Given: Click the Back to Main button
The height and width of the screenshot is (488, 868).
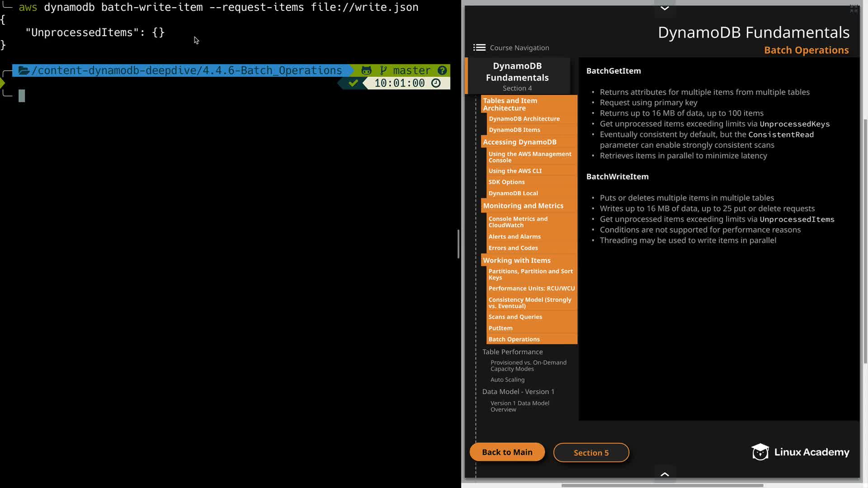Looking at the screenshot, I should 507,452.
